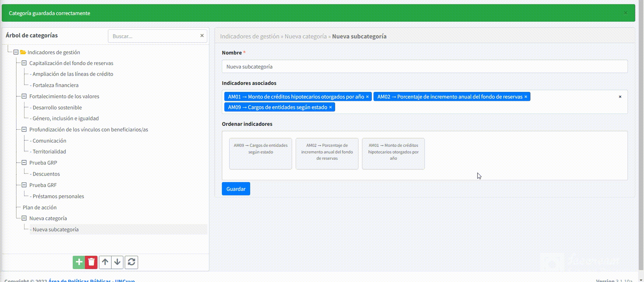Click the Nombre text field
The width and height of the screenshot is (644, 282).
click(x=424, y=66)
